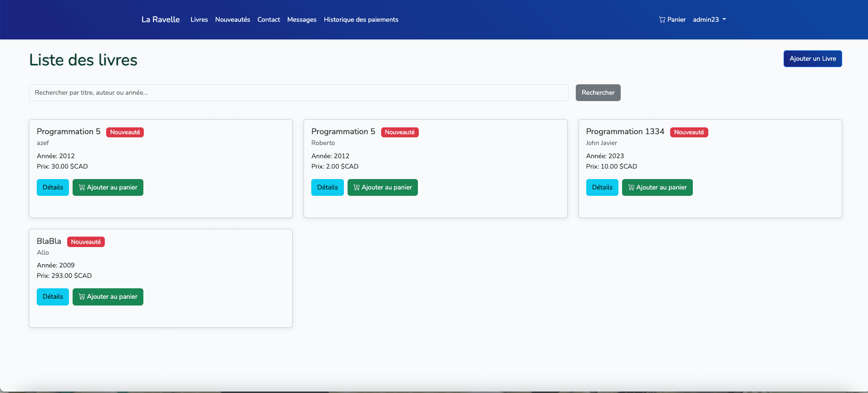Open the admin23 user dropdown
Viewport: 868px width, 393px height.
point(709,19)
